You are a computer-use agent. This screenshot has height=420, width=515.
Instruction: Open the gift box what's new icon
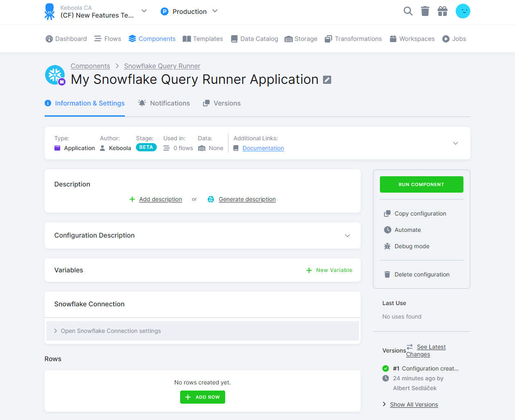click(443, 11)
